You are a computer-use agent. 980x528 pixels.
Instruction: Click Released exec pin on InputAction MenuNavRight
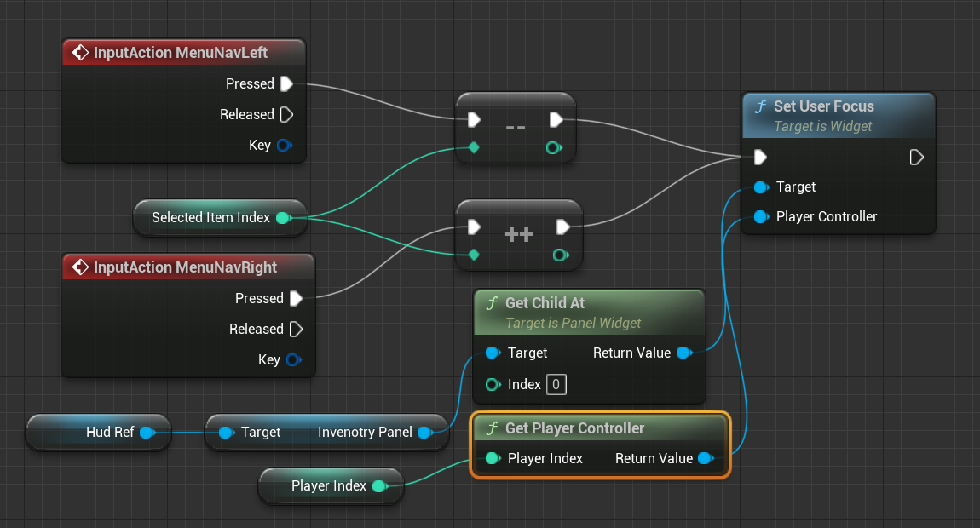(x=297, y=329)
